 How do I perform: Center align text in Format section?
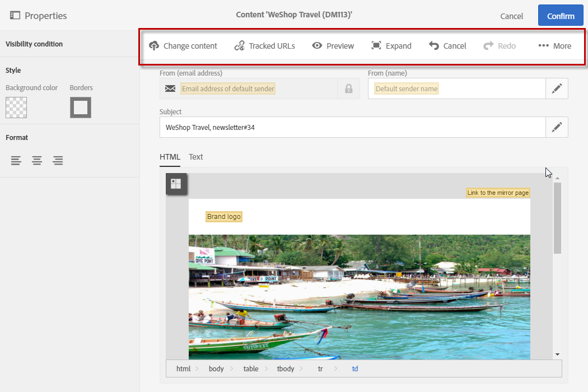coord(37,161)
